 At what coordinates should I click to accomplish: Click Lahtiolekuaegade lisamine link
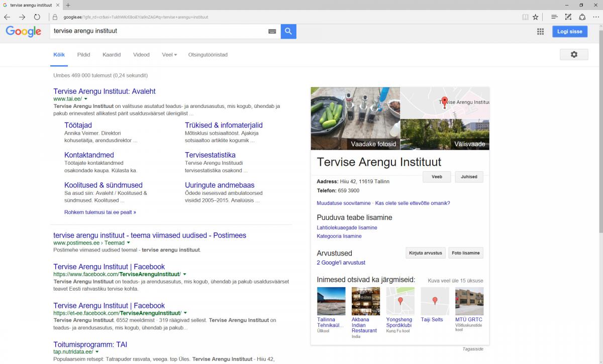click(x=347, y=228)
